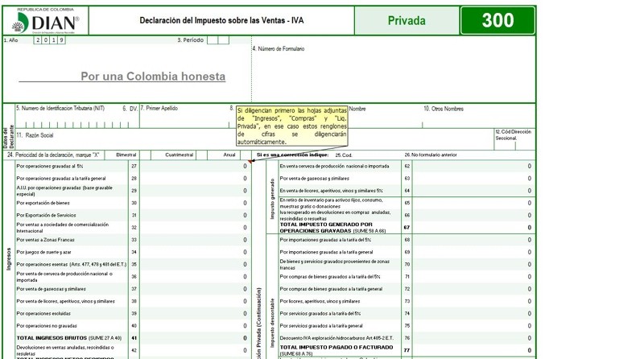Viewport: 644px width, 359px height.
Task: Select value cell for row 27 operaciones al 5%
Action: pos(195,166)
